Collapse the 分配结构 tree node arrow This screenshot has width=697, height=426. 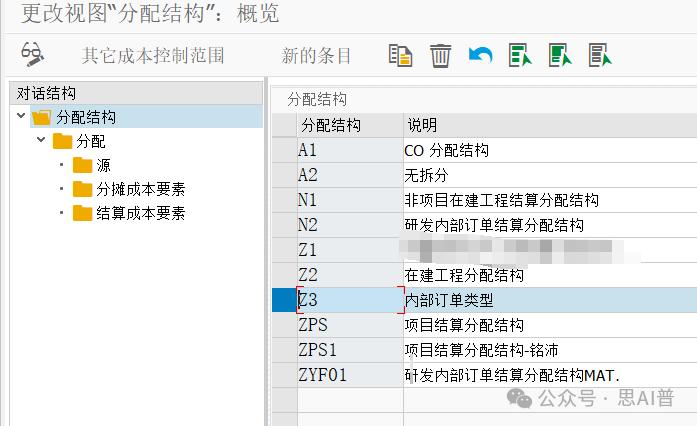point(21,117)
